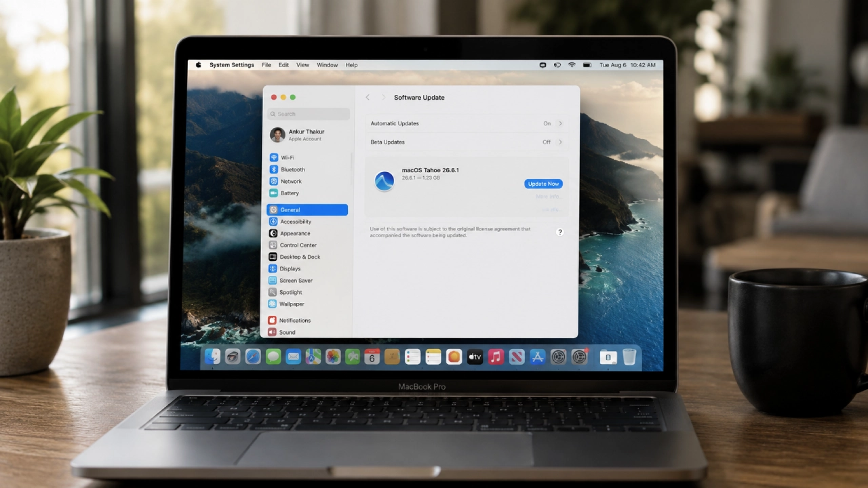This screenshot has height=488, width=868.
Task: Click the macOS Tahoe 26.6.1 title
Action: tap(431, 170)
